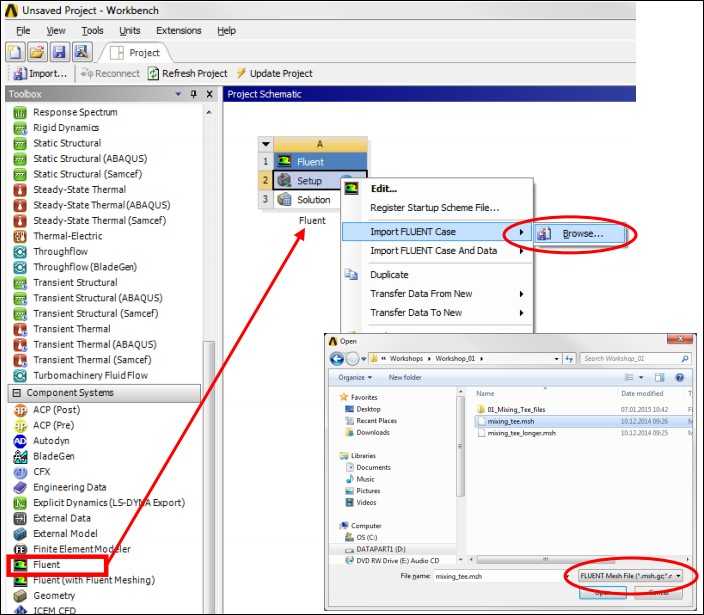Click Engineering Data icon in Toolbox
The width and height of the screenshot is (704, 615).
tap(20, 488)
